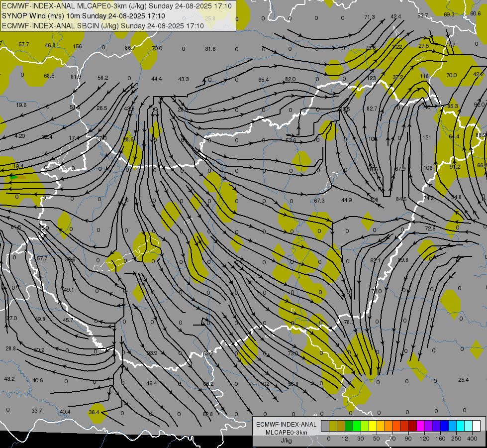Select the magenta legend swatch
Image resolution: width=487 pixels, height=448 pixels.
(420, 426)
